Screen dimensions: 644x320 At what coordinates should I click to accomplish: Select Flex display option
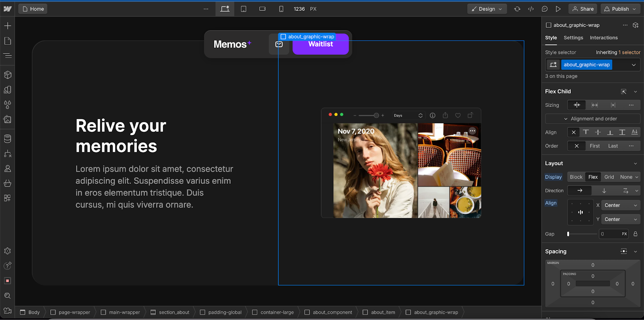(x=593, y=177)
